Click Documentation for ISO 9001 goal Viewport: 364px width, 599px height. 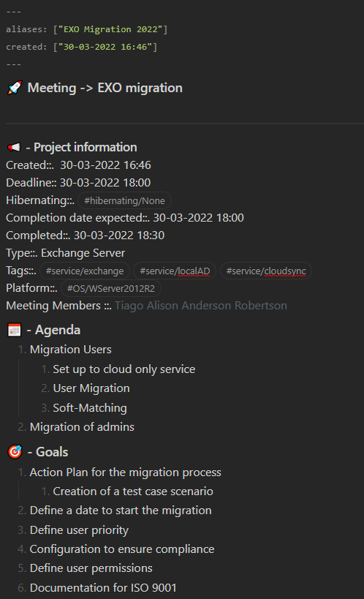tap(103, 587)
